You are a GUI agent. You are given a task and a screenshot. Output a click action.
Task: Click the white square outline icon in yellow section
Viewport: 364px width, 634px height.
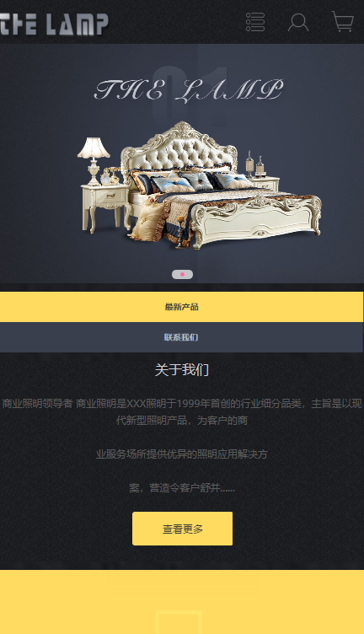click(x=179, y=622)
